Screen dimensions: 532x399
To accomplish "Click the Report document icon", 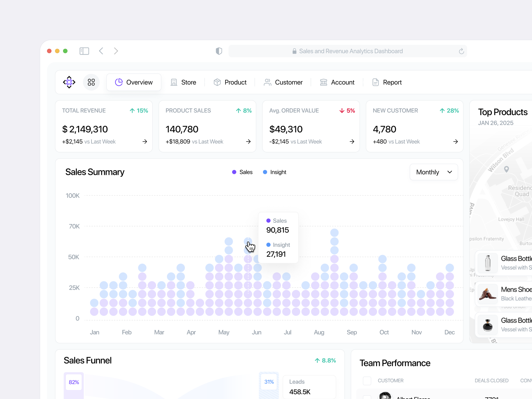I will (375, 82).
